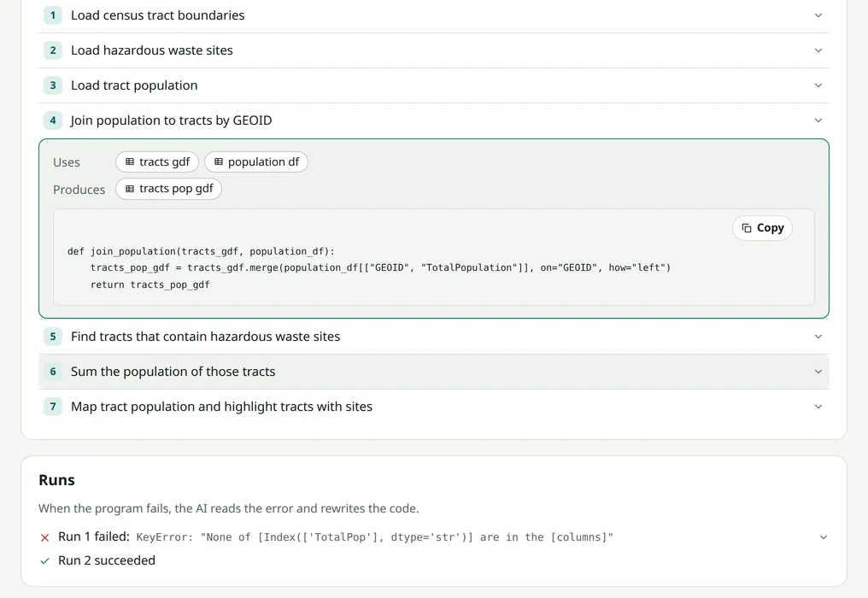
Task: Click the KeyError message text
Action: (x=375, y=537)
